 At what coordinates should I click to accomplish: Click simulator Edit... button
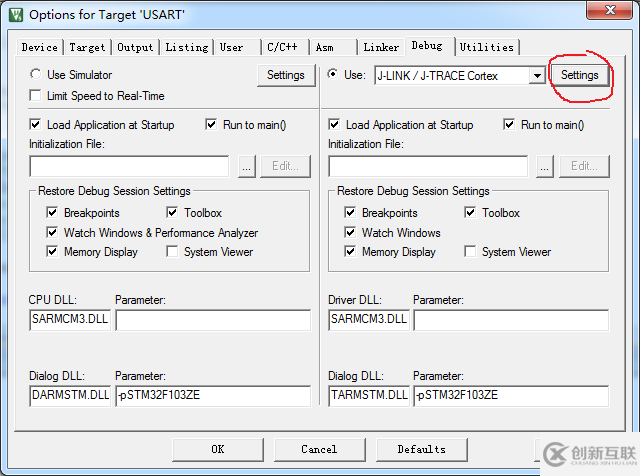coord(285,166)
